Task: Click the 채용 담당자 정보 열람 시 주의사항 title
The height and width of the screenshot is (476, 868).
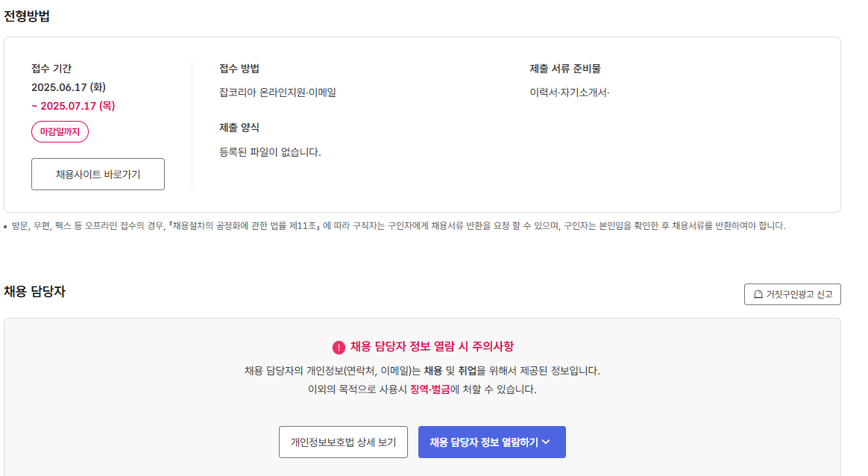Action: 432,346
